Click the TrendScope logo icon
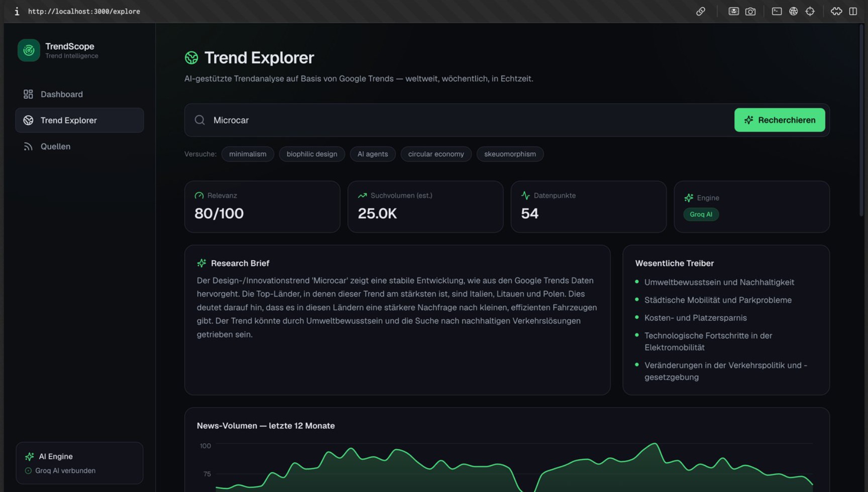This screenshot has height=492, width=868. (x=29, y=50)
